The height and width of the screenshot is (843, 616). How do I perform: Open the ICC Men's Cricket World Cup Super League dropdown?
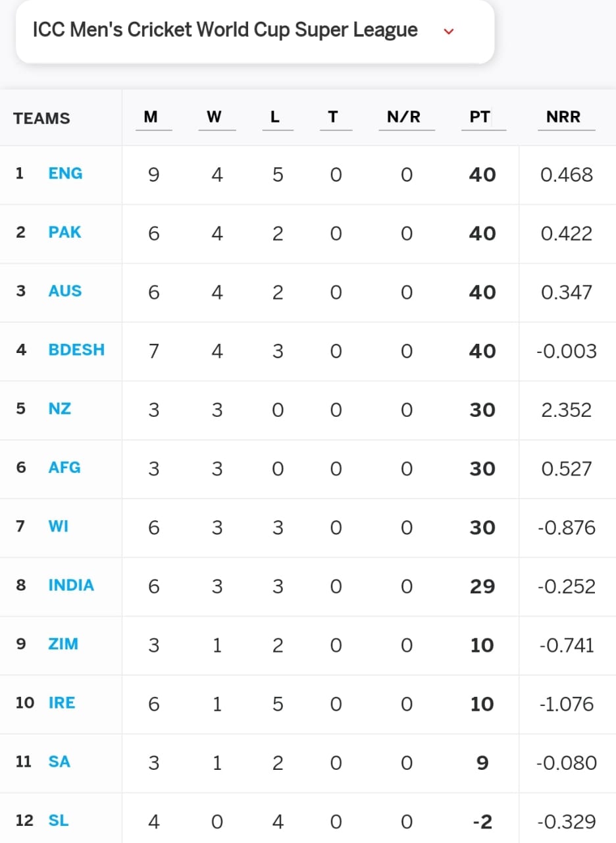click(x=255, y=31)
